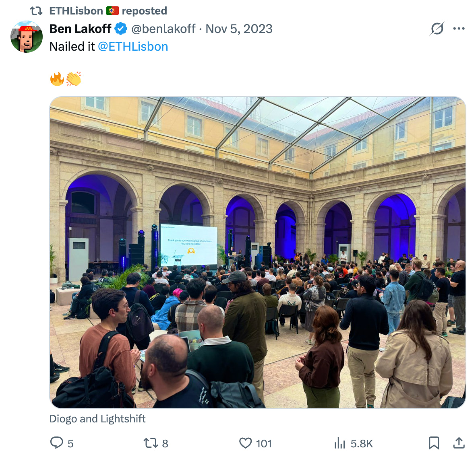Click the fire emoji in the tweet
The height and width of the screenshot is (457, 476).
(x=57, y=79)
